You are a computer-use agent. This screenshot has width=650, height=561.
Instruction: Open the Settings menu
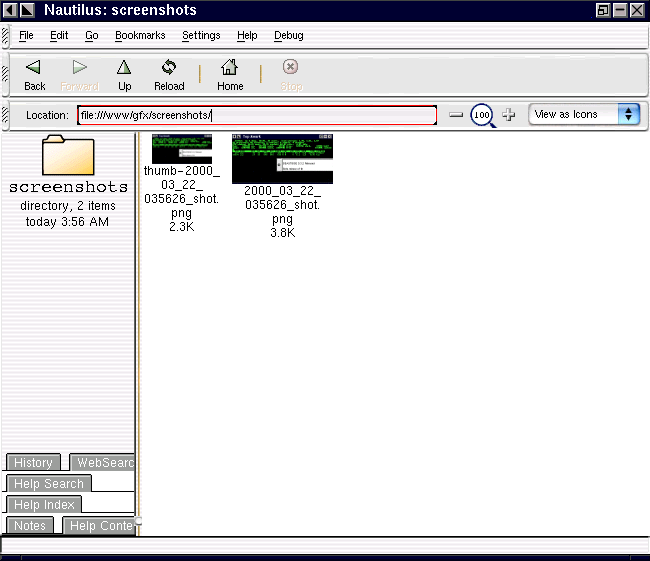[x=201, y=36]
